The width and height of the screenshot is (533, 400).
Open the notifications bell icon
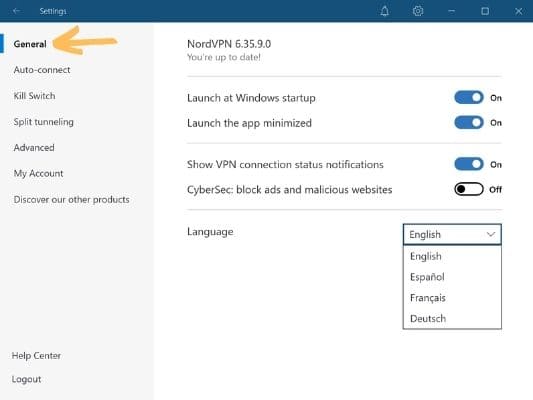(x=384, y=11)
